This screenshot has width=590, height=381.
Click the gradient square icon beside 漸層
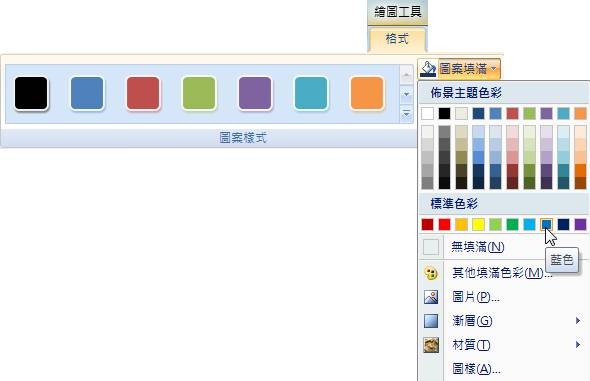coord(431,321)
